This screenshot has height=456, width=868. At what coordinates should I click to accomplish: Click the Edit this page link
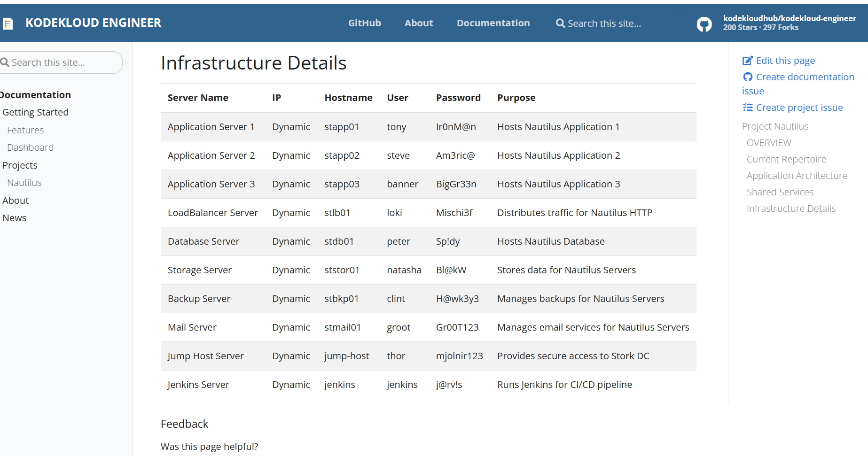(x=785, y=61)
